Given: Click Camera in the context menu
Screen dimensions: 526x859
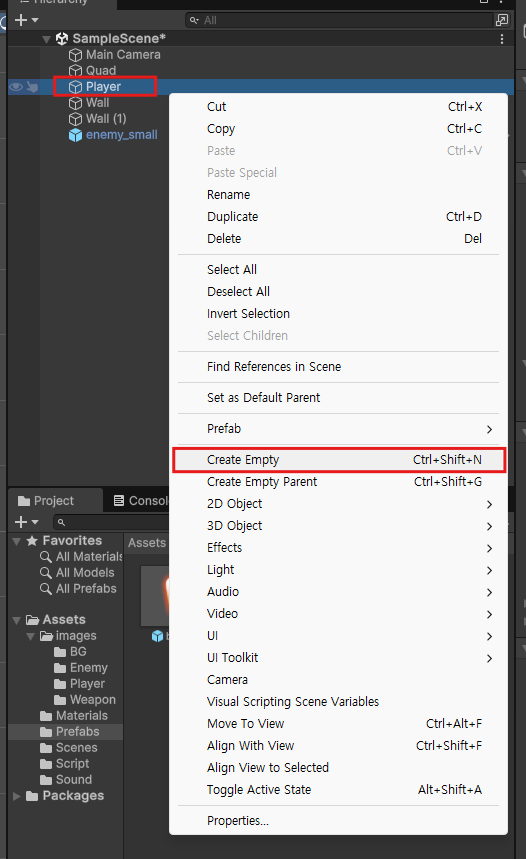Looking at the screenshot, I should pos(339,680).
